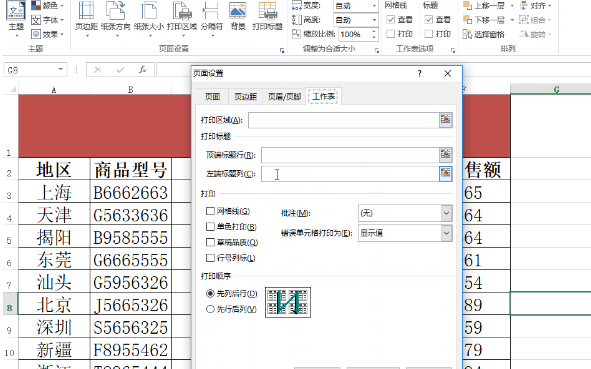This screenshot has width=591, height=369.
Task: Click into the 打印区域 input field
Action: point(344,120)
